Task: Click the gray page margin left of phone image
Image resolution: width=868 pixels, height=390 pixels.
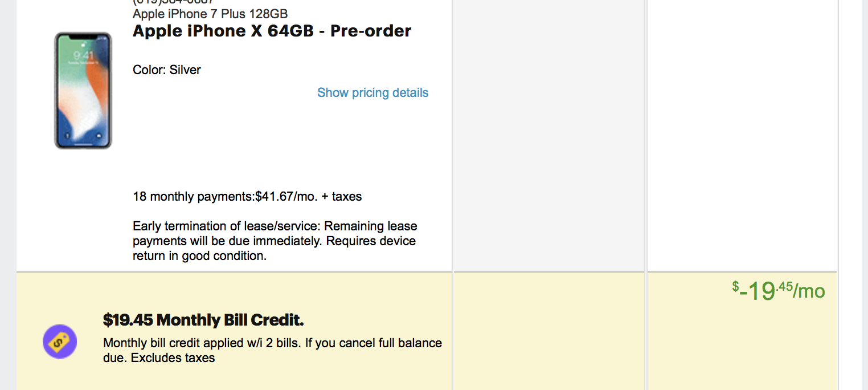Action: 8,195
